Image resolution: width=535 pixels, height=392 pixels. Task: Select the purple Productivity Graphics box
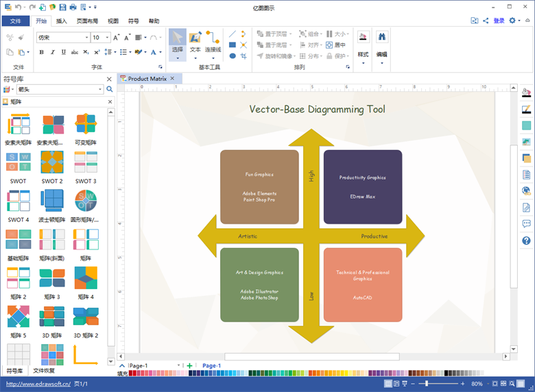point(363,187)
